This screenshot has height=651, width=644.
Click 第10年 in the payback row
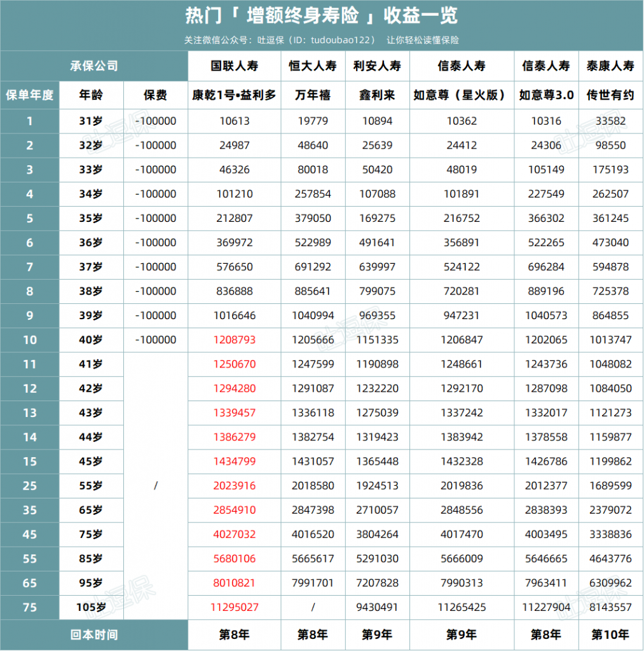point(610,635)
